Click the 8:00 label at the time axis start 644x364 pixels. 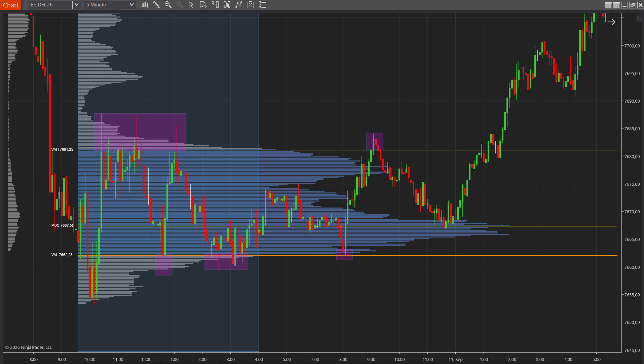34,359
